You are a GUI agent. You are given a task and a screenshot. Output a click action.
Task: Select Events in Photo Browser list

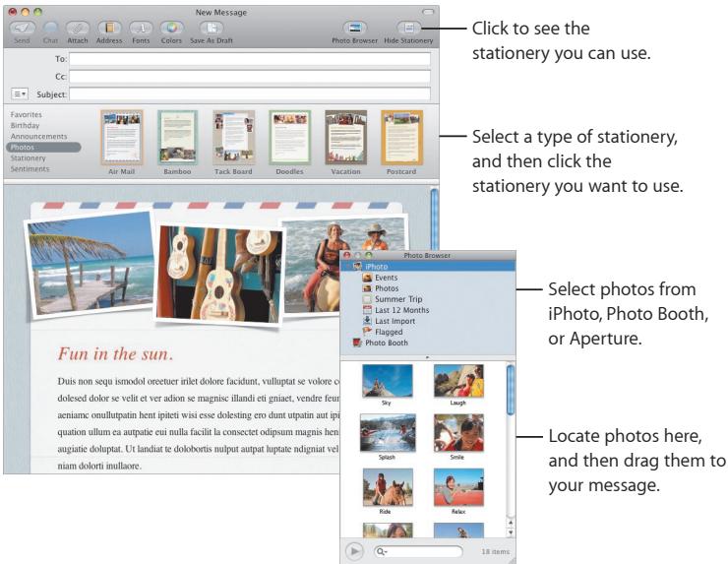(x=387, y=278)
